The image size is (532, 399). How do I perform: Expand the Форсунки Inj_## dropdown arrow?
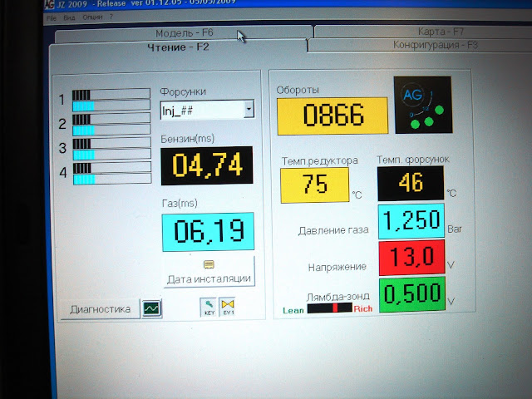(249, 109)
